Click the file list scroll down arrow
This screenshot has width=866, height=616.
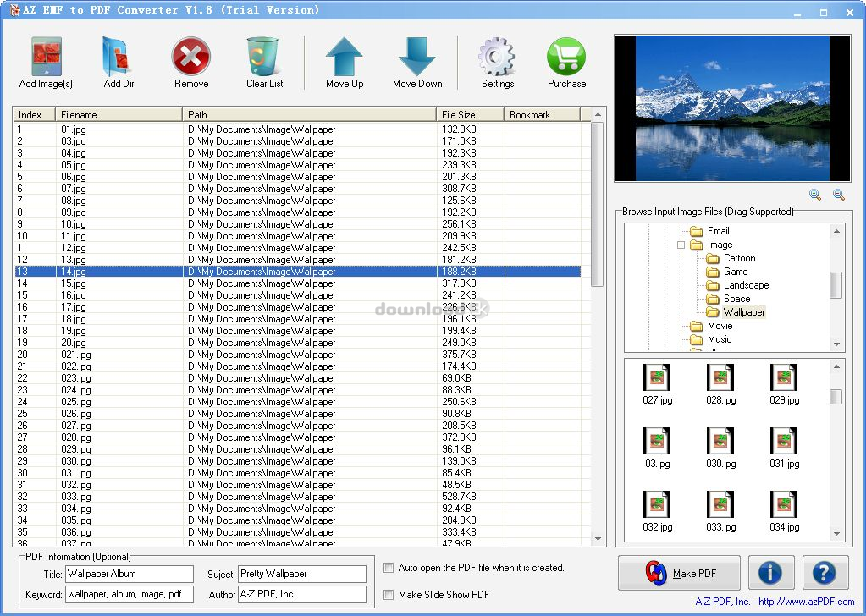598,539
